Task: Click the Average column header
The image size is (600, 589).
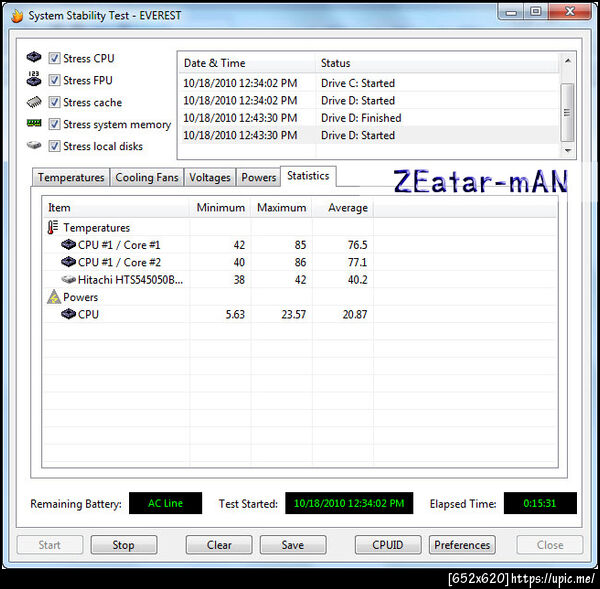Action: (343, 208)
